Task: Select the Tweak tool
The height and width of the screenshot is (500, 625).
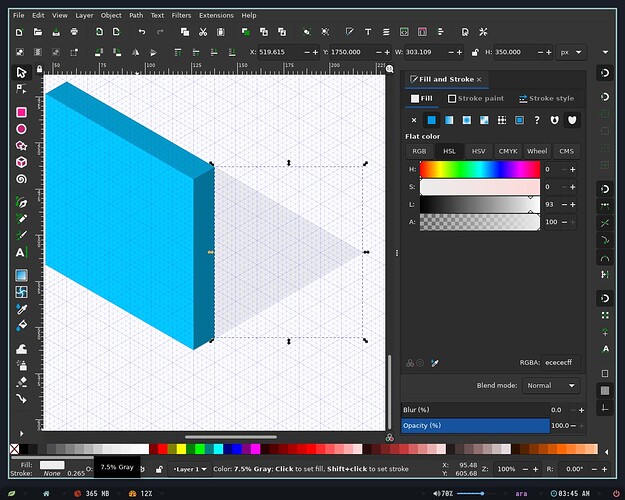Action: coord(22,349)
